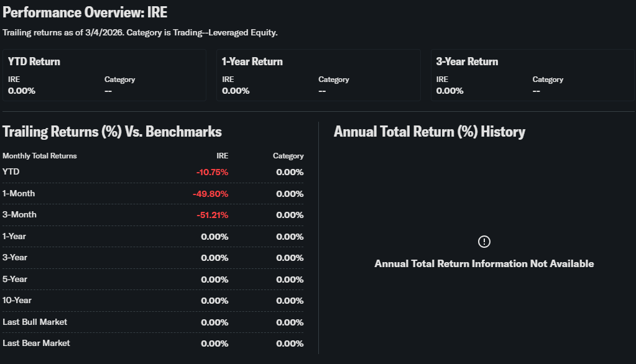Select the 10-Year row label
636x364 pixels.
point(17,301)
